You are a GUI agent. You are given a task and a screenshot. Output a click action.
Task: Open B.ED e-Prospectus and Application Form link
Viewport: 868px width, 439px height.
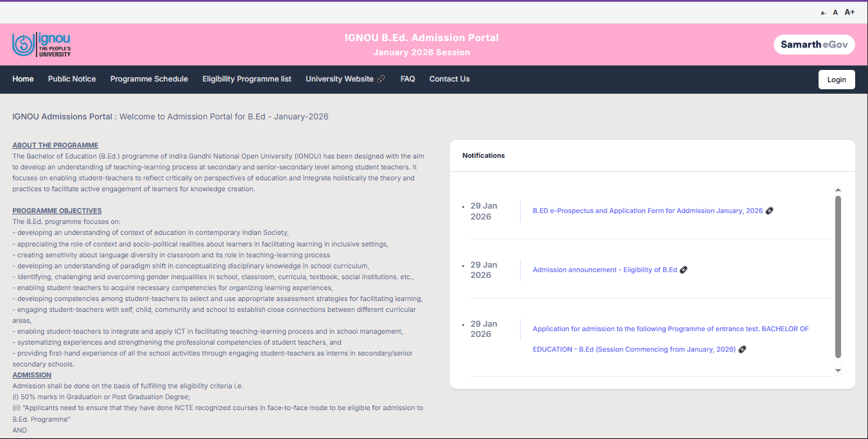point(647,211)
